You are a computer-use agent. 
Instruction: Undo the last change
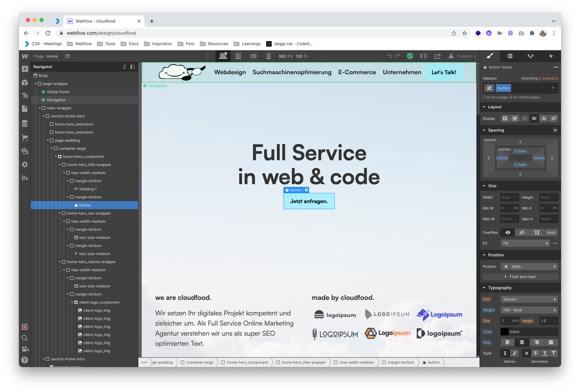click(389, 56)
